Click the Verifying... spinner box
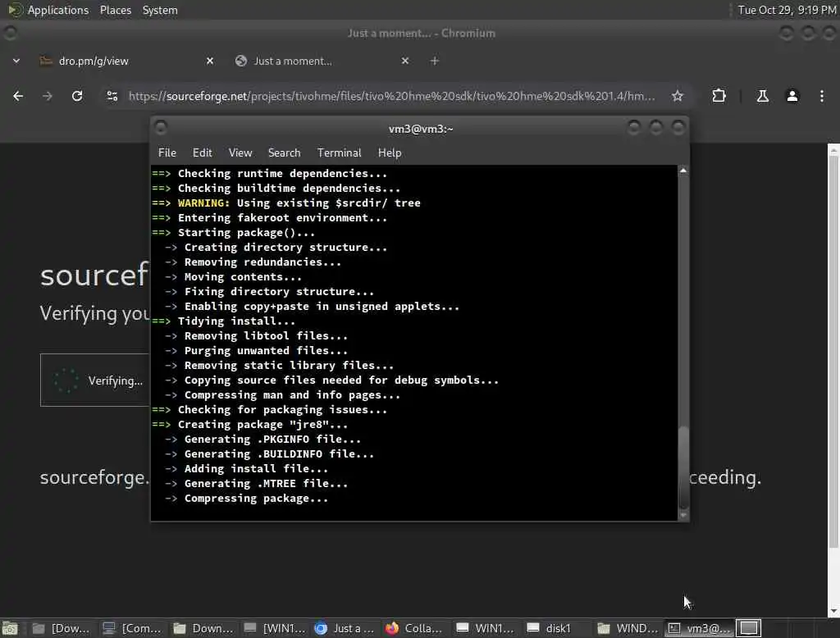The height and width of the screenshot is (638, 840). coord(95,381)
